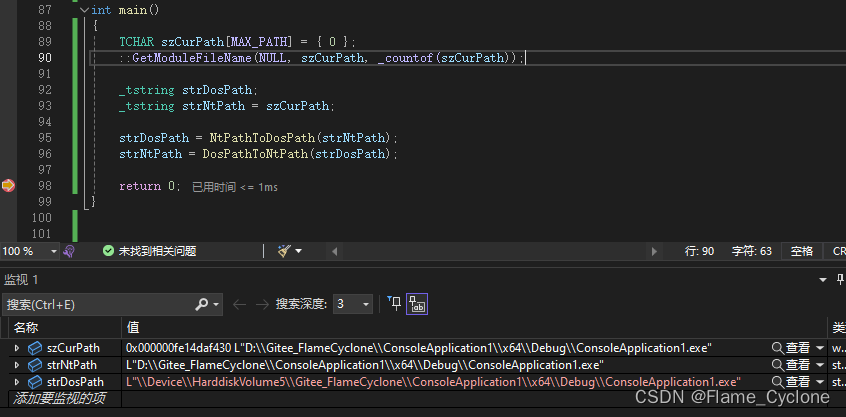Click line number 90 in the gutter
Viewport: 846px width, 417px height.
coord(45,58)
